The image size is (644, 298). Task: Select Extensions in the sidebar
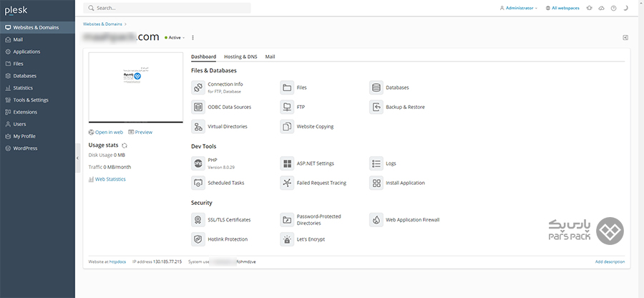point(37,112)
